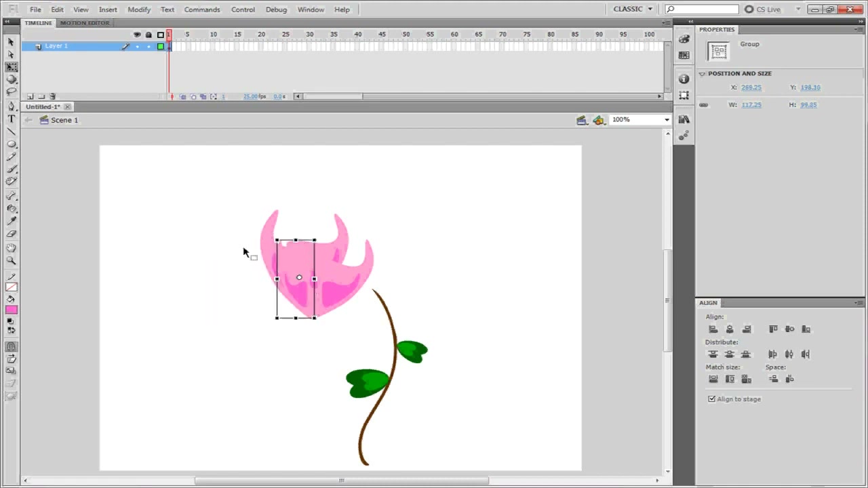Collapse the Position and Size section

(x=703, y=73)
